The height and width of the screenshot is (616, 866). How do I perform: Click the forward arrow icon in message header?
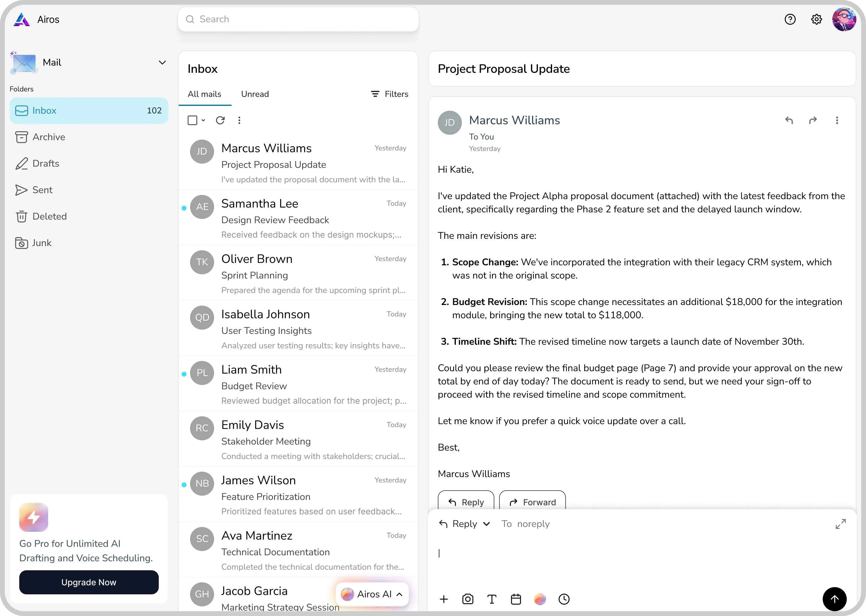[813, 120]
